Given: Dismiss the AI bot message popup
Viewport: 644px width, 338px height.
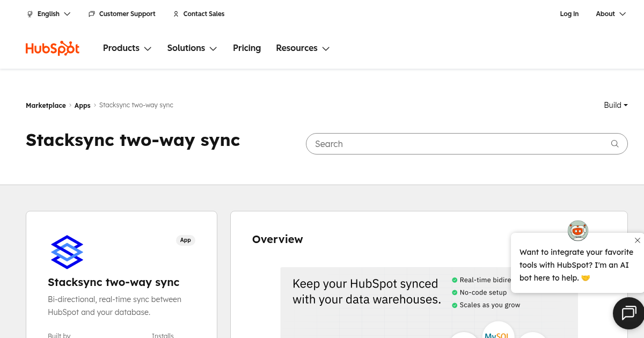Looking at the screenshot, I should [x=637, y=240].
